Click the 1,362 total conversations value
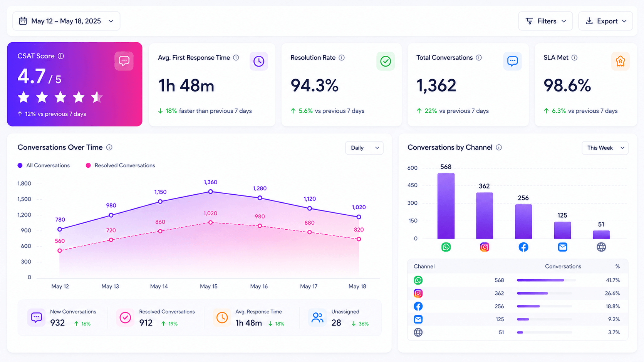This screenshot has width=644, height=362. (436, 85)
